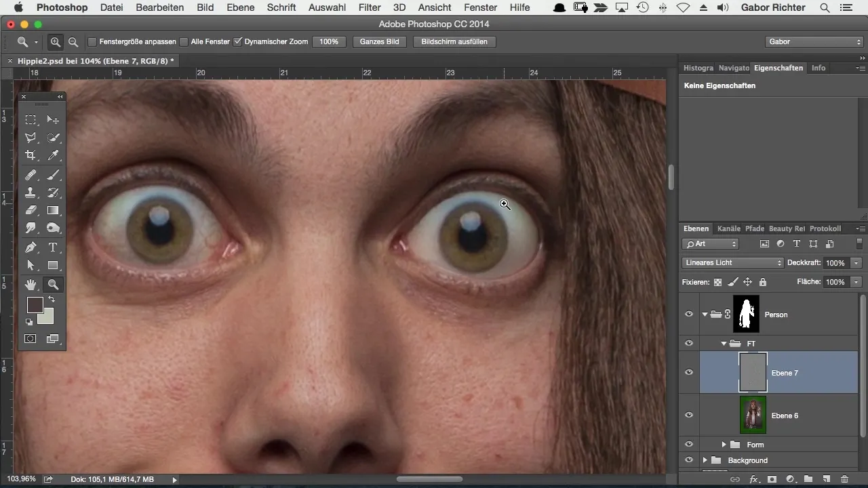Click the Ganzes Bild button
Screen dimensions: 868x488
pyautogui.click(x=379, y=42)
